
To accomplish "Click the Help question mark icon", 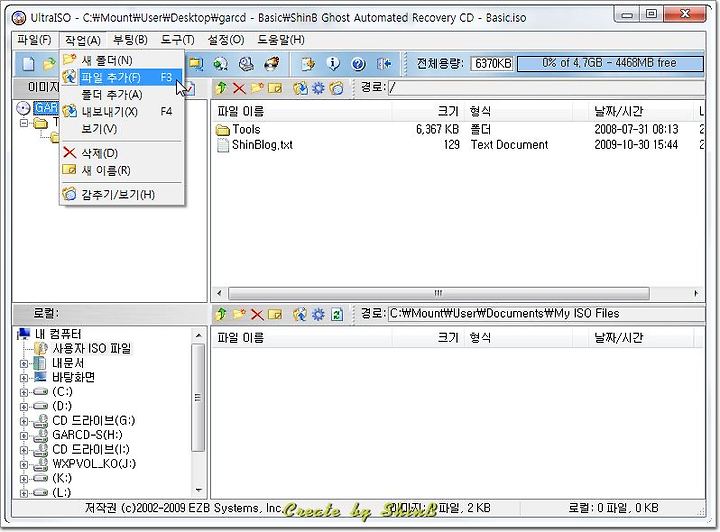I will (x=358, y=64).
